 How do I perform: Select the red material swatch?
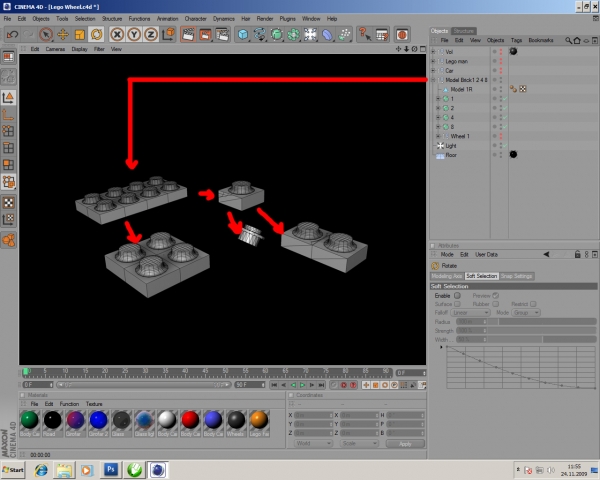190,420
